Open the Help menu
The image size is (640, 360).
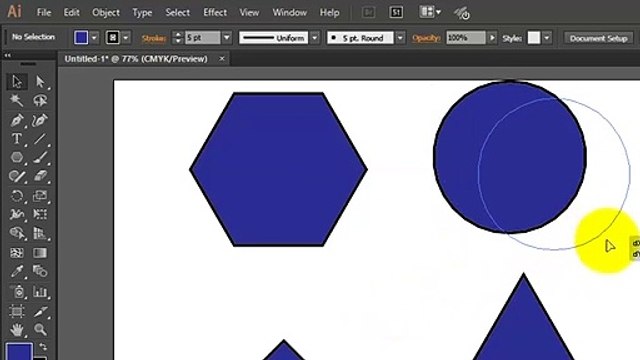[329, 13]
